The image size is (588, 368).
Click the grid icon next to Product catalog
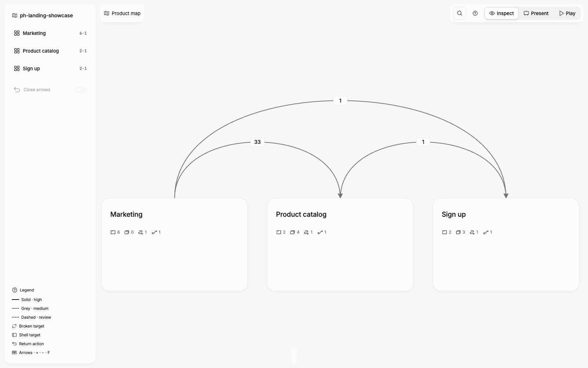click(x=17, y=51)
